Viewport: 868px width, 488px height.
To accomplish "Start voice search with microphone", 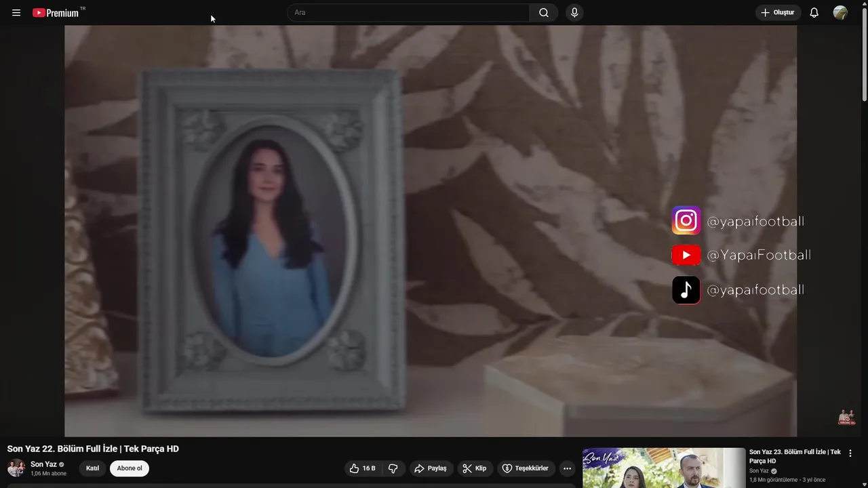I will click(574, 13).
